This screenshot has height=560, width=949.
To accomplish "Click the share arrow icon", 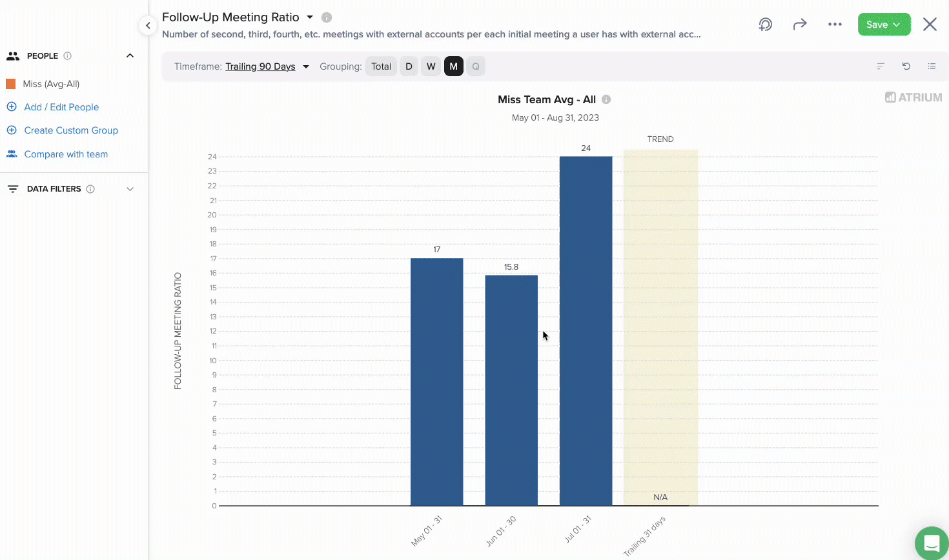I will tap(800, 25).
